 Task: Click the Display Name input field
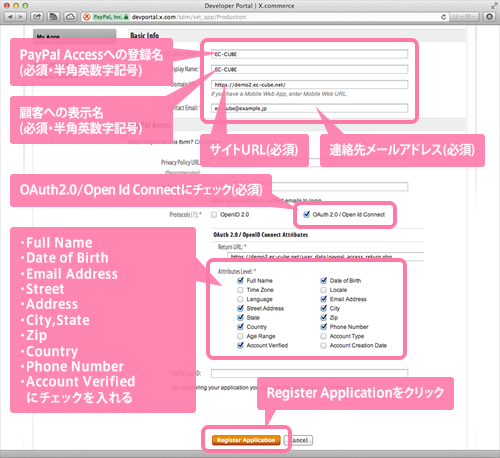click(x=309, y=69)
